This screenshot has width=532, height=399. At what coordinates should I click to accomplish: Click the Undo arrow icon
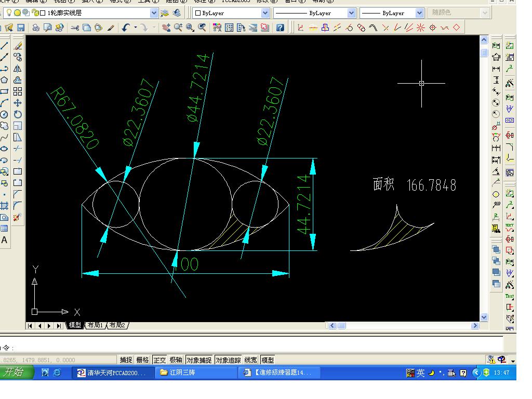[126, 28]
